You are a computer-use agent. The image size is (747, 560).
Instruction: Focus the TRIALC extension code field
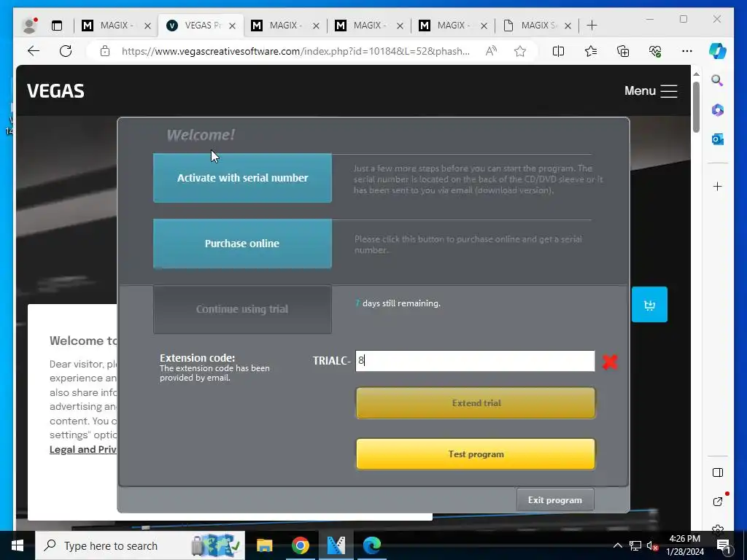(x=474, y=360)
